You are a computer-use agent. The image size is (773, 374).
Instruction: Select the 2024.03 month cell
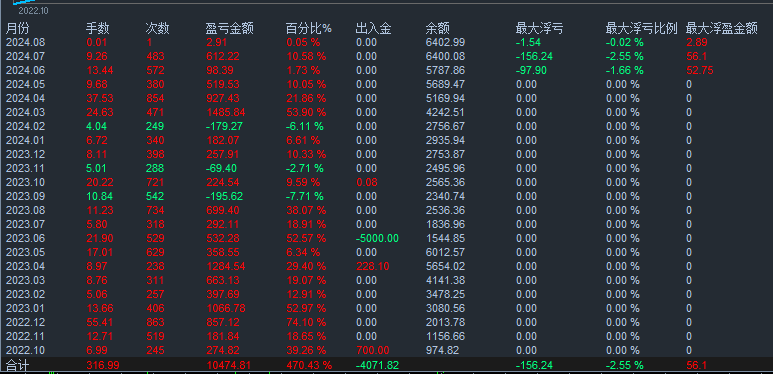(x=25, y=112)
